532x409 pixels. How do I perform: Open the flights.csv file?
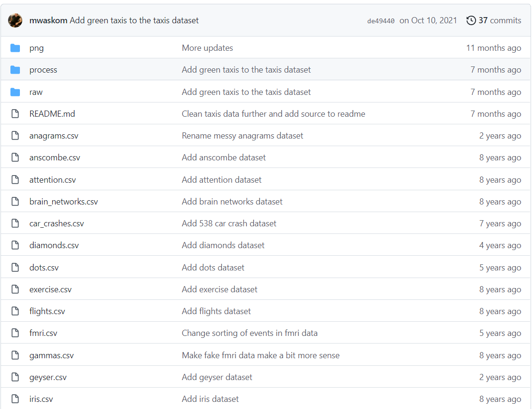47,311
